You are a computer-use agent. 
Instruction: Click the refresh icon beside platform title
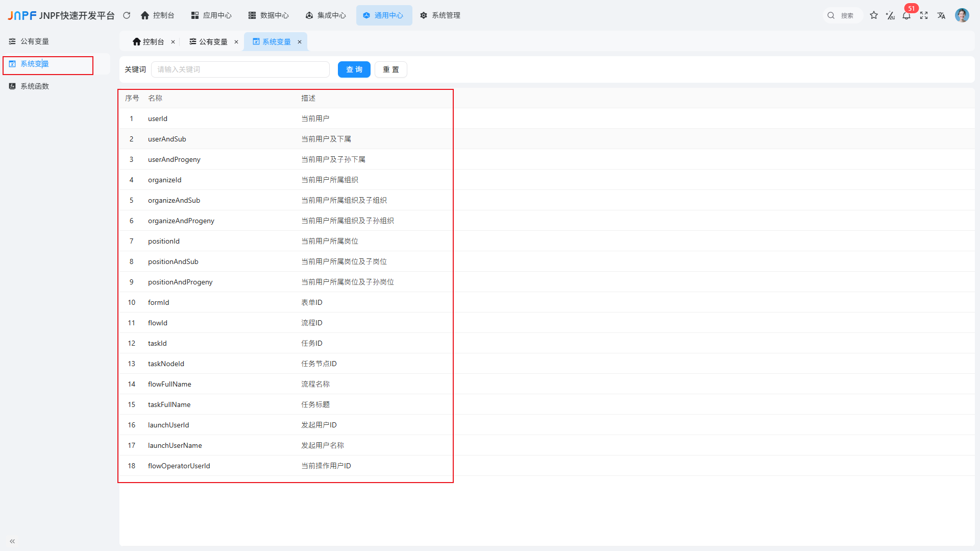pos(127,15)
